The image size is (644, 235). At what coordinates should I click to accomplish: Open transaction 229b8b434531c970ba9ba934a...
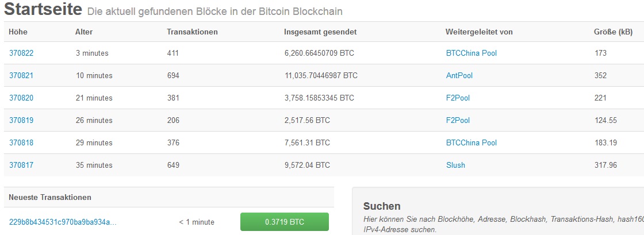pyautogui.click(x=63, y=222)
